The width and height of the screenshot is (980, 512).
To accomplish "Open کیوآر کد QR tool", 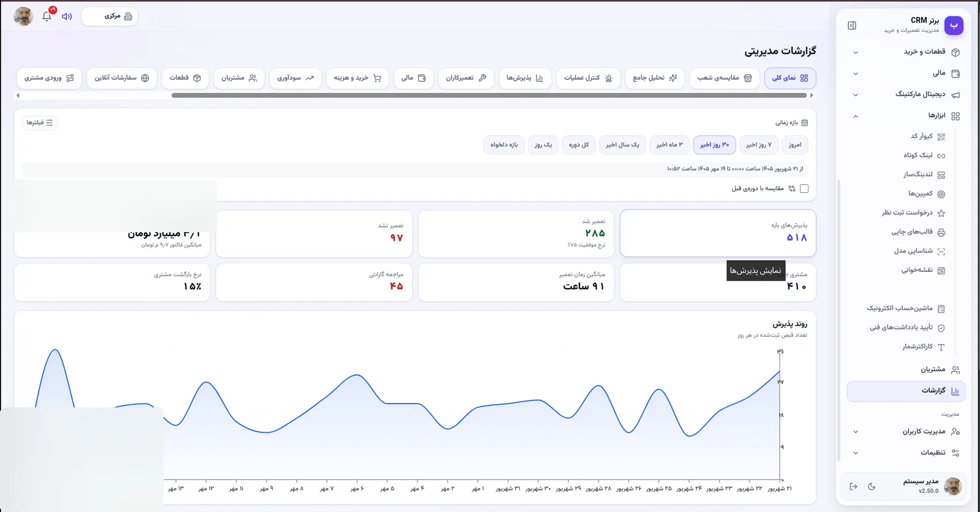I will pos(927,137).
